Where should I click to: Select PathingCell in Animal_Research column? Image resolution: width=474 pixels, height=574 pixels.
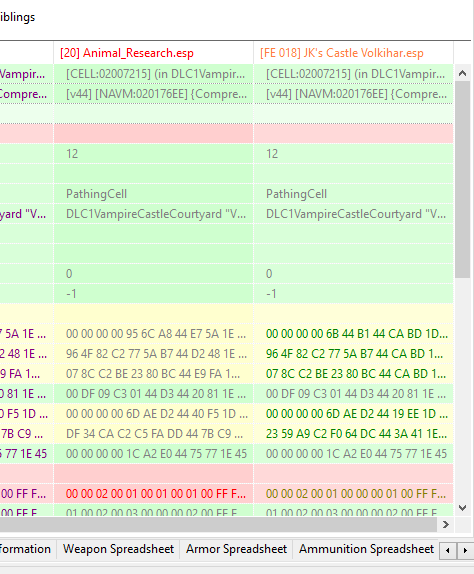(x=153, y=194)
